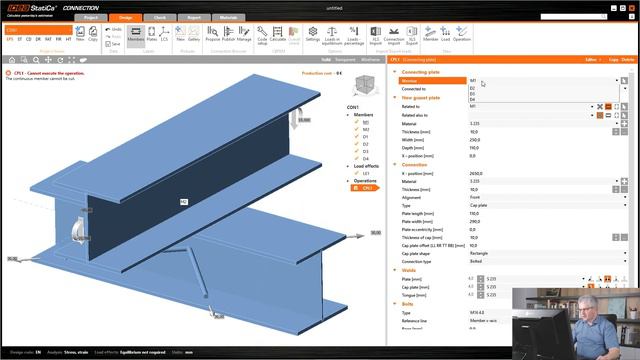Open the Alignment dropdown

tap(625, 197)
